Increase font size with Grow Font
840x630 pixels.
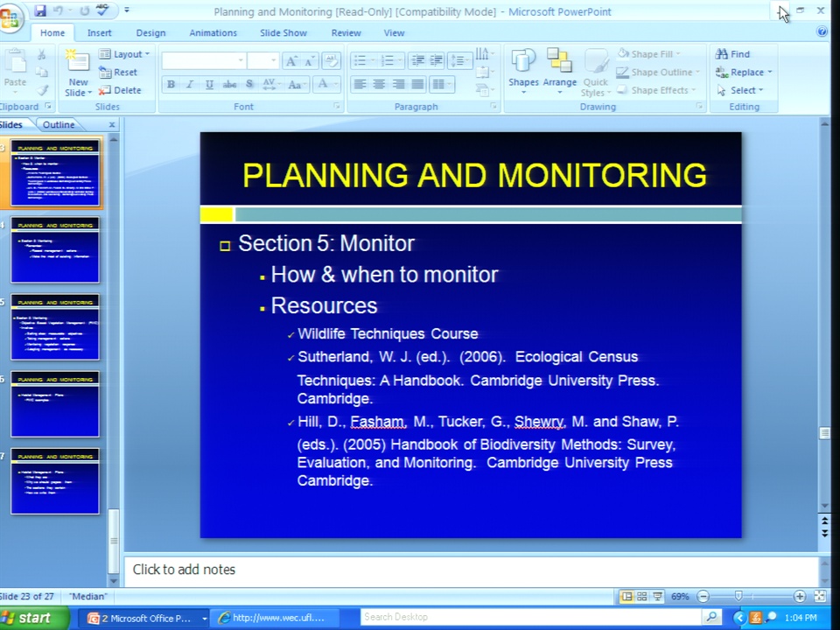[290, 61]
